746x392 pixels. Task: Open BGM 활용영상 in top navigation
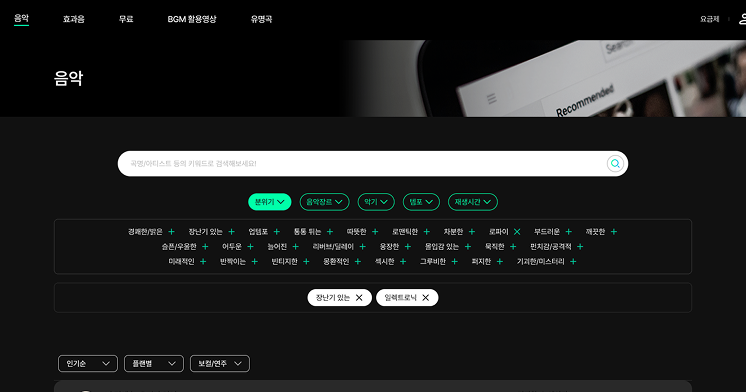coord(192,19)
